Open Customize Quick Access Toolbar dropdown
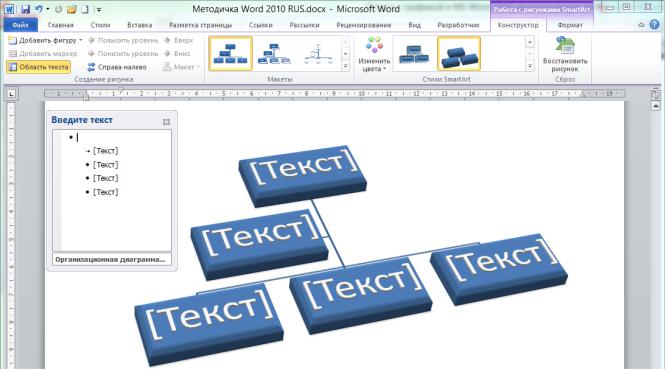Screen dimensions: 665x369 99,9
